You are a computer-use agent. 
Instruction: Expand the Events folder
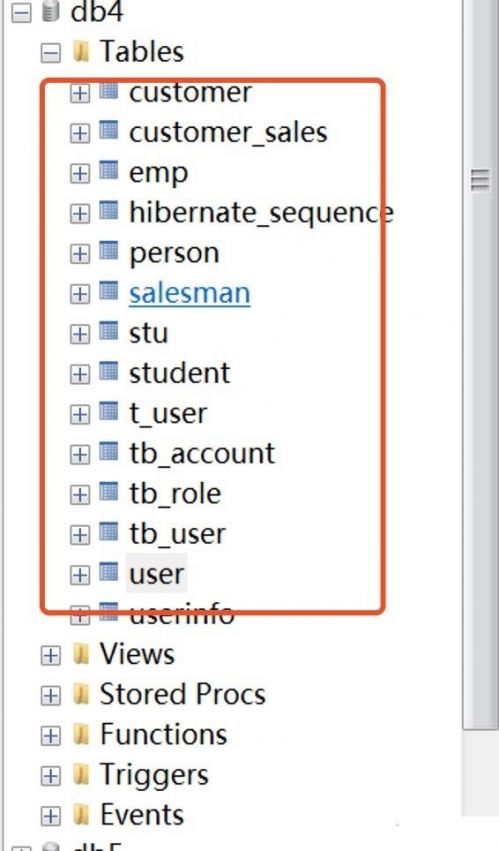pyautogui.click(x=50, y=816)
